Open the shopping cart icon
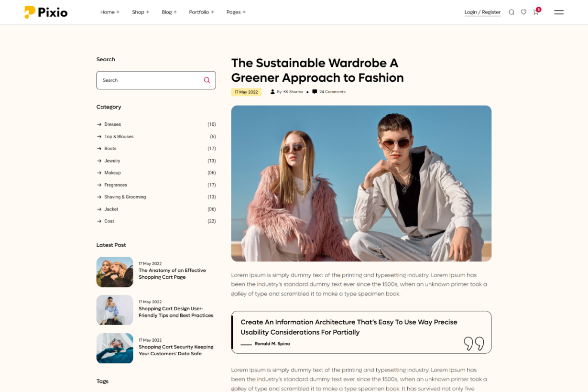The image size is (588, 392). pos(536,12)
